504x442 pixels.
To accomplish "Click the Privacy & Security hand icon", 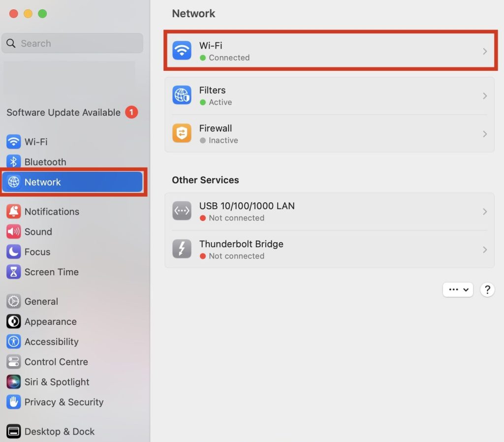I will [13, 402].
